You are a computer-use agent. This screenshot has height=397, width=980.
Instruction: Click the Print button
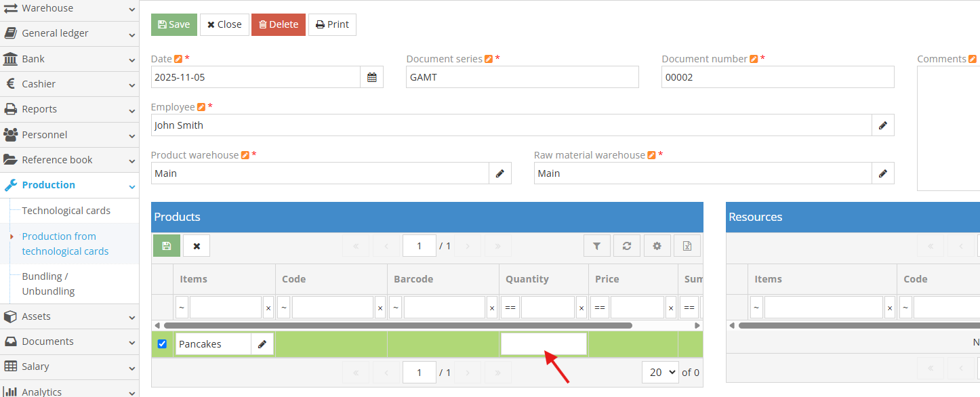click(x=332, y=24)
